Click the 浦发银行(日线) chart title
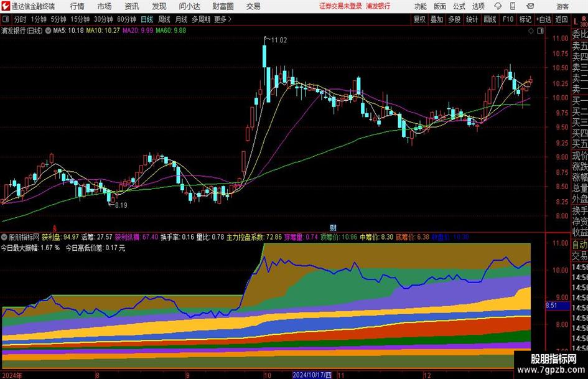This screenshot has height=379, width=588. tap(22, 30)
